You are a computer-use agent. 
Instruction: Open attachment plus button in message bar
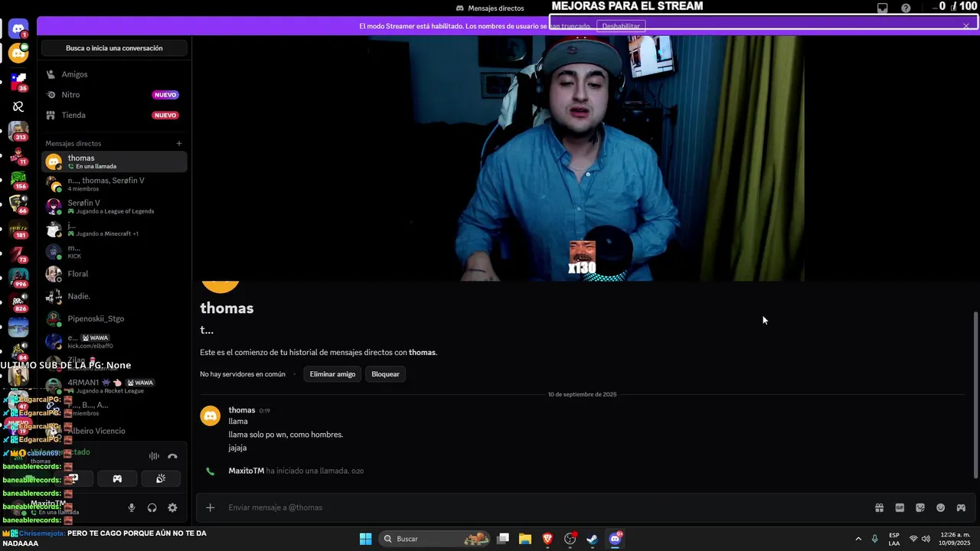click(x=210, y=507)
